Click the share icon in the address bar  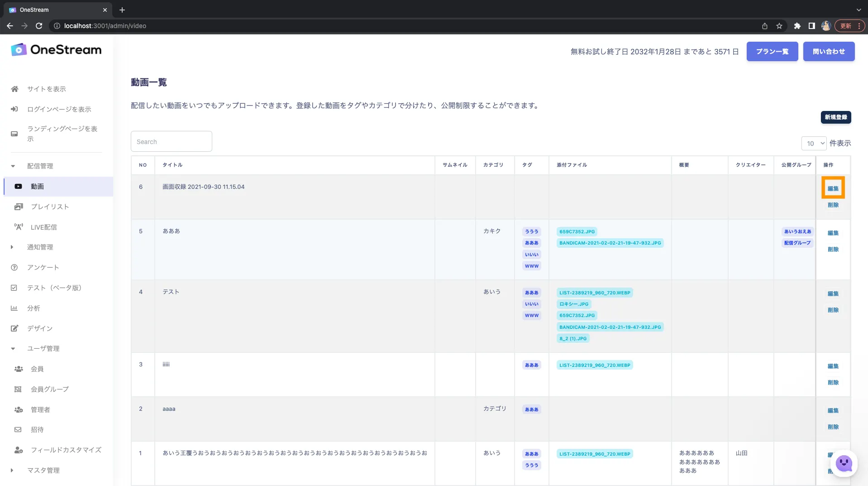click(765, 26)
